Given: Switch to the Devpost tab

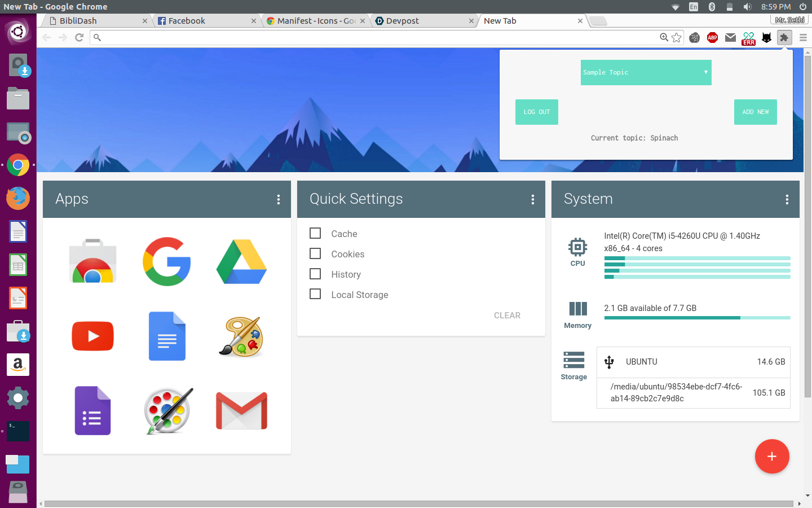Looking at the screenshot, I should point(424,21).
